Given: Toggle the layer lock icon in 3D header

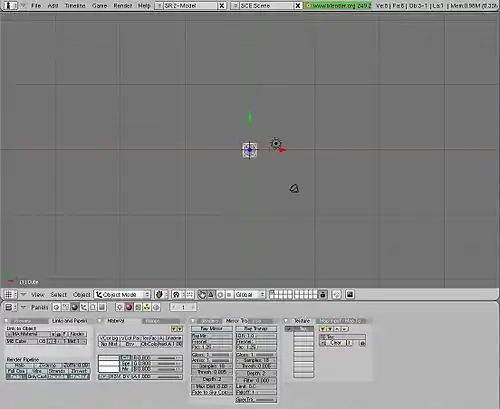Looking at the screenshot, I should tap(323, 294).
